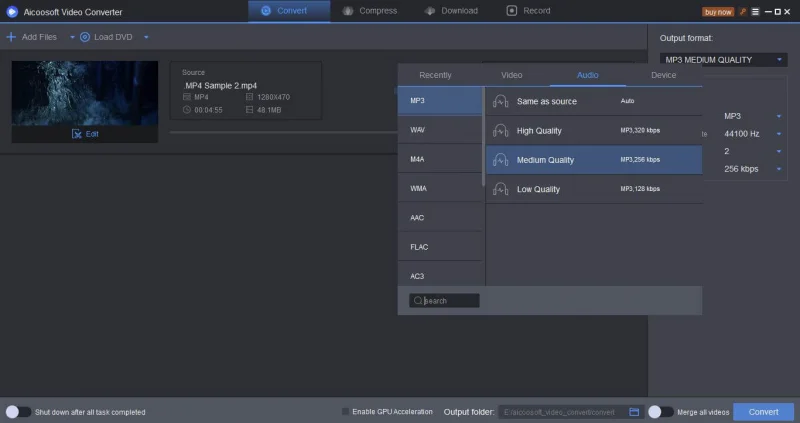Image resolution: width=800 pixels, height=423 pixels.
Task: Click the buy now button
Action: point(717,12)
